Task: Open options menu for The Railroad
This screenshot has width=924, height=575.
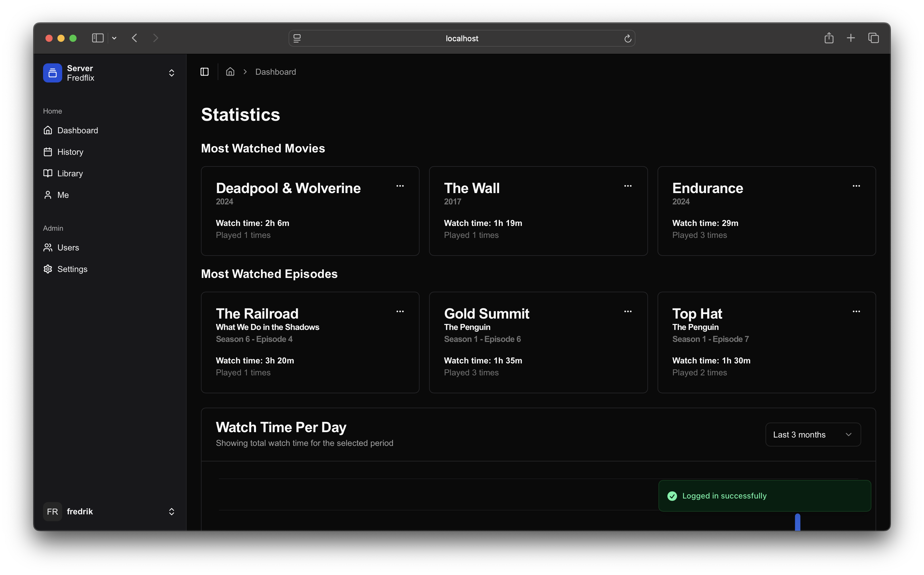Action: tap(400, 311)
